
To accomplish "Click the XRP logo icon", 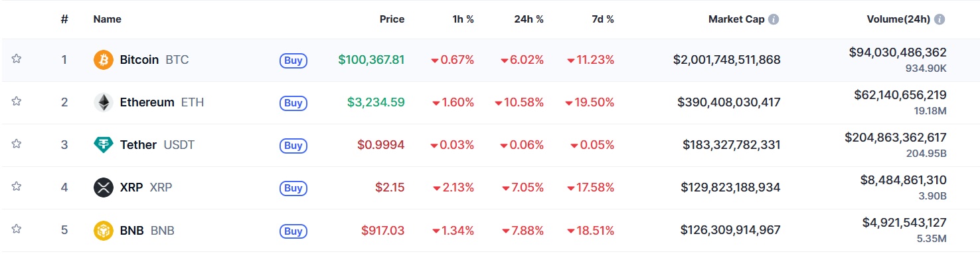I will pos(104,188).
